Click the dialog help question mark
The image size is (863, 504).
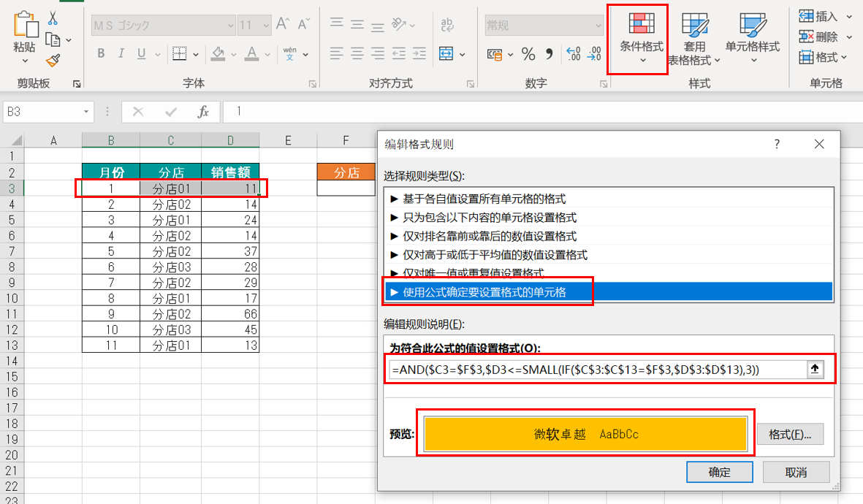coord(777,144)
